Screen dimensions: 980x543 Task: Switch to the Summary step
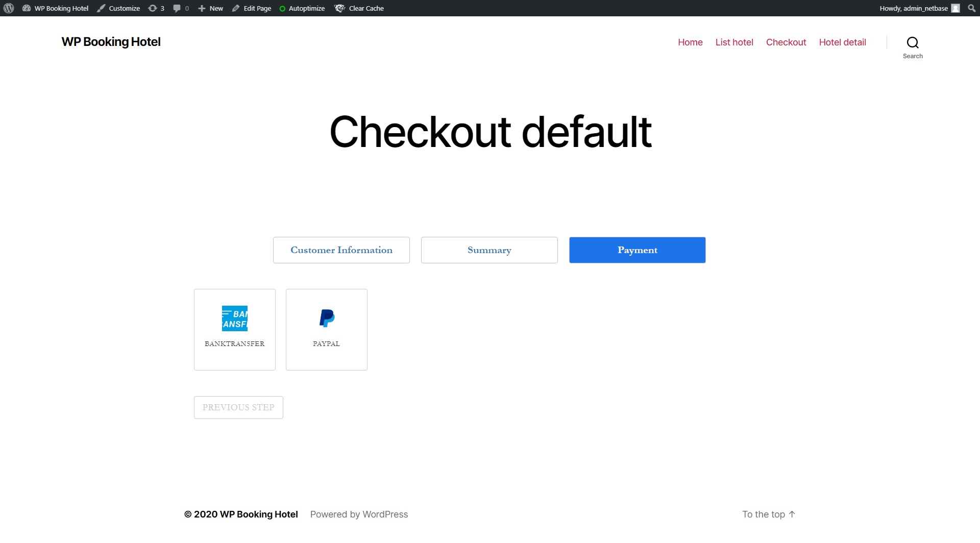(489, 250)
